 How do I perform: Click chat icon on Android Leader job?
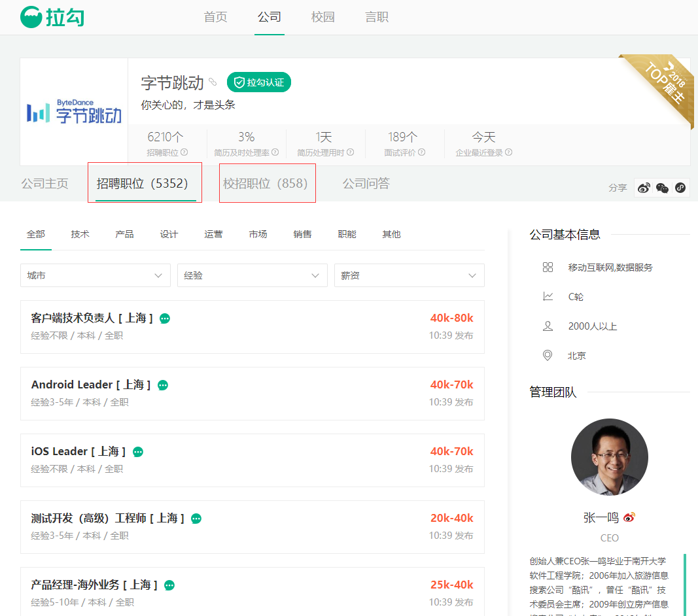[163, 385]
